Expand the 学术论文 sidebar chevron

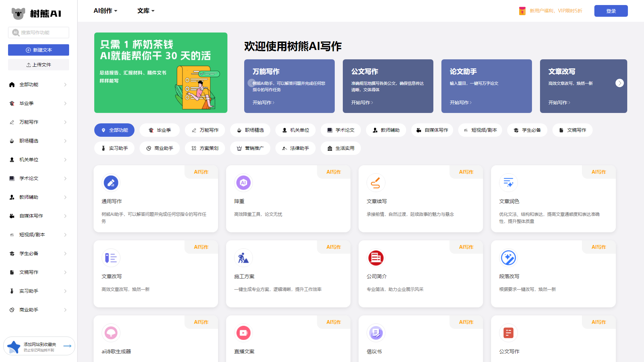65,178
